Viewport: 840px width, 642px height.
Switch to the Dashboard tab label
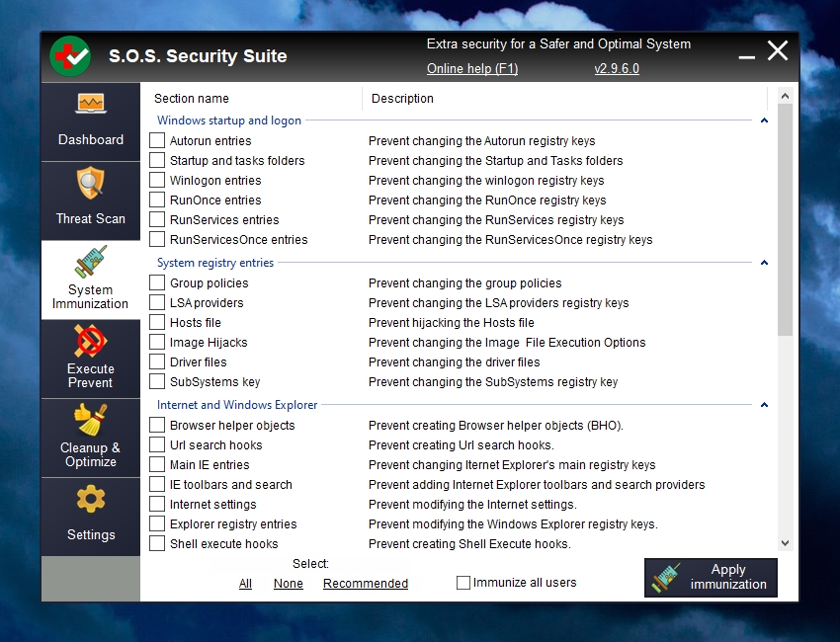click(91, 139)
